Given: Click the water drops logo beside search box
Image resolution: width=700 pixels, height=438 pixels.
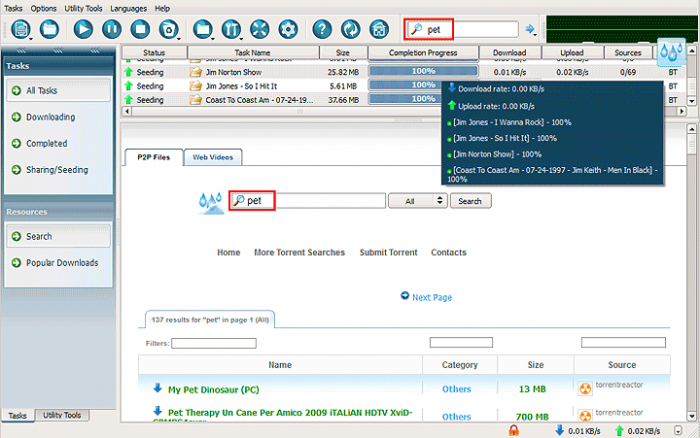Looking at the screenshot, I should tap(211, 203).
